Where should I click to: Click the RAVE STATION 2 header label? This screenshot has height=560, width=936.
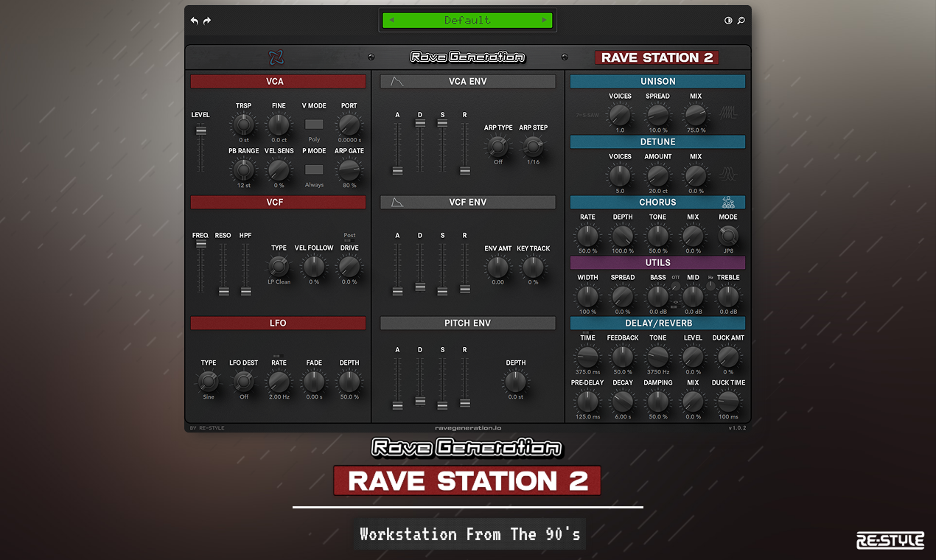pyautogui.click(x=657, y=56)
